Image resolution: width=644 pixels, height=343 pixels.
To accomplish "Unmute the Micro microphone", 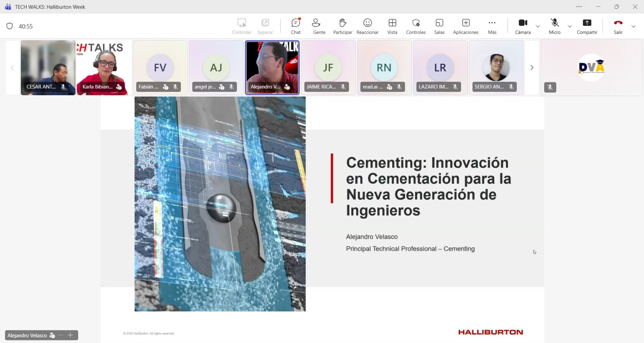I will coord(554,26).
